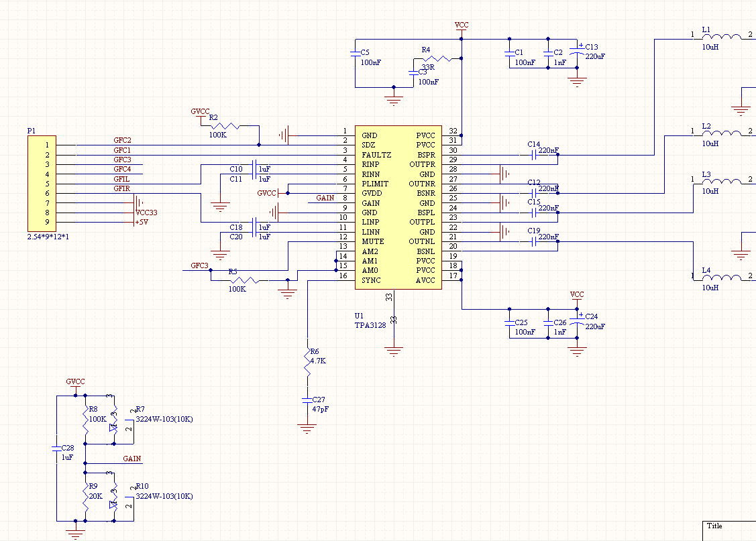Click the GFC3 net label beside R5

click(x=200, y=265)
